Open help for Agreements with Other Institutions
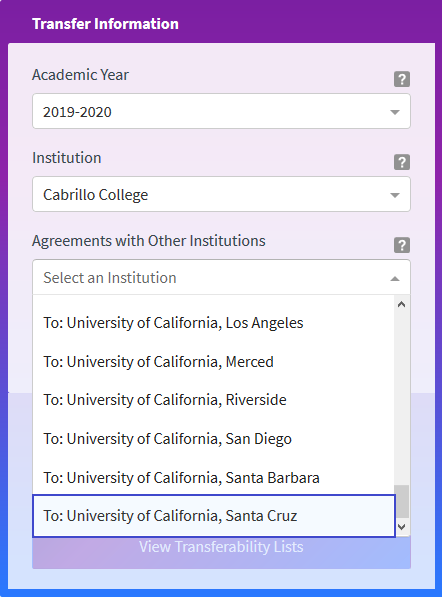The height and width of the screenshot is (597, 442). click(402, 245)
